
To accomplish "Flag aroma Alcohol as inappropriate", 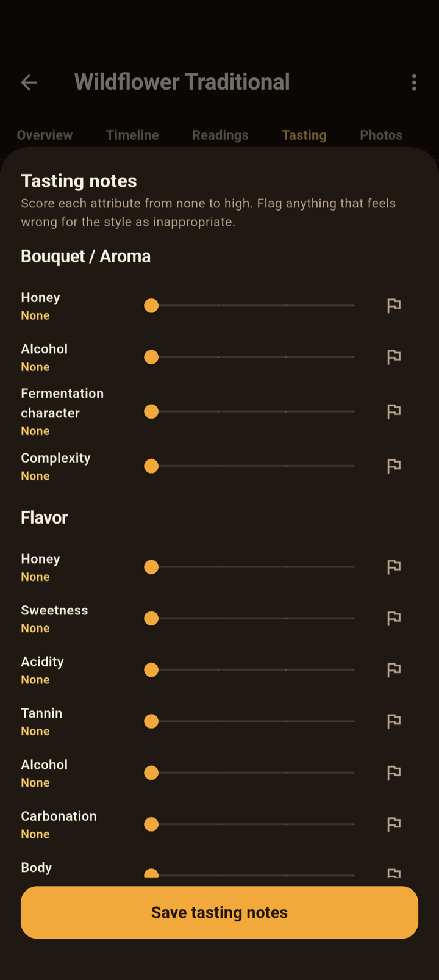I will 394,357.
